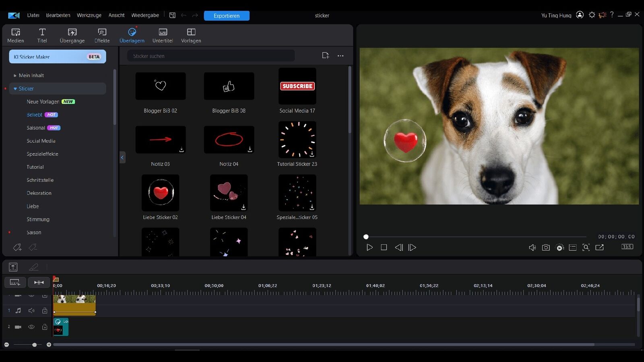Open the notifications megaphone icon
Viewport: 644px width, 362px height.
602,15
